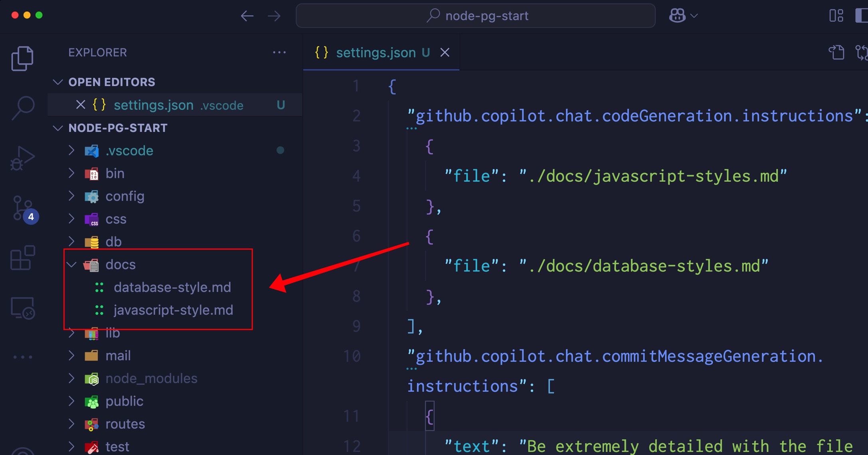Split the editor to the right

[x=837, y=52]
